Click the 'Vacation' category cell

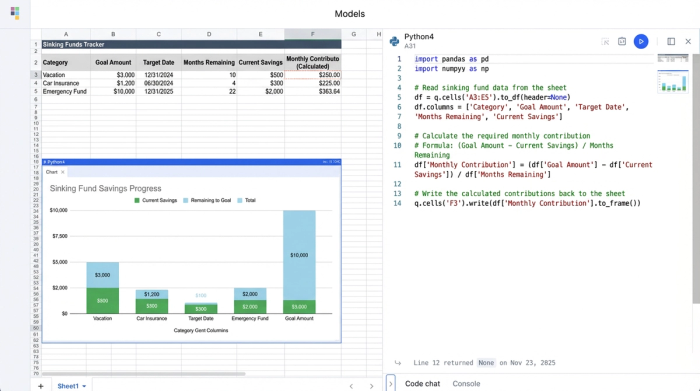pyautogui.click(x=66, y=75)
